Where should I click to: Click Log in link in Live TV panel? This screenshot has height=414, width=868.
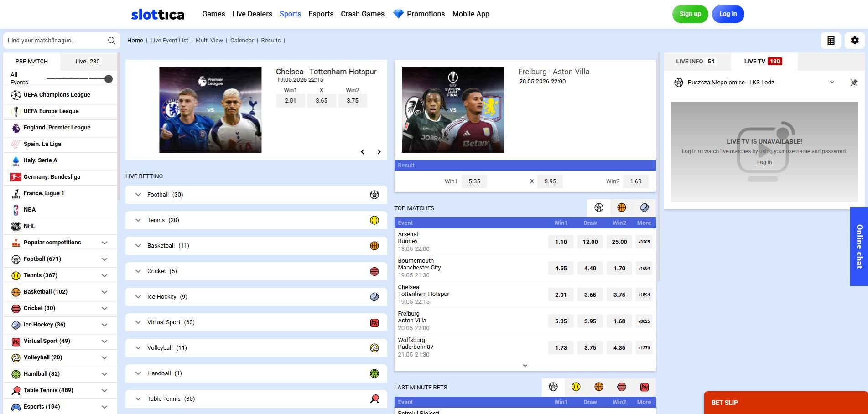click(x=764, y=162)
